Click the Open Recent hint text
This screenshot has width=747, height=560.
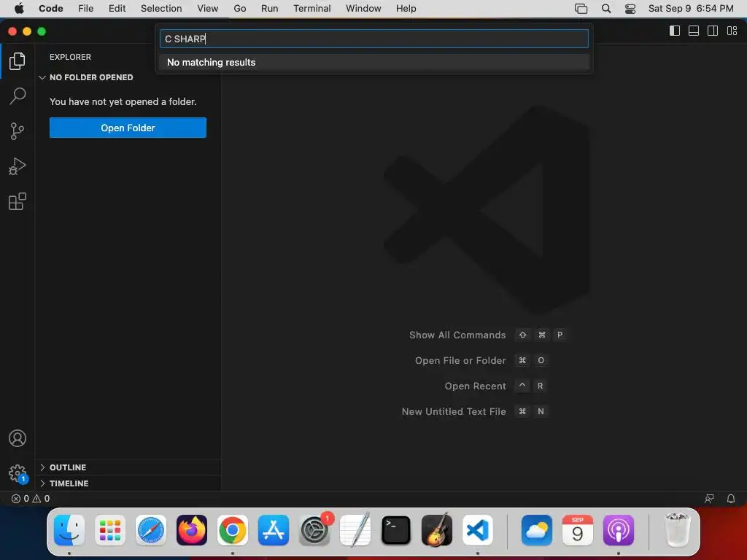tap(475, 386)
